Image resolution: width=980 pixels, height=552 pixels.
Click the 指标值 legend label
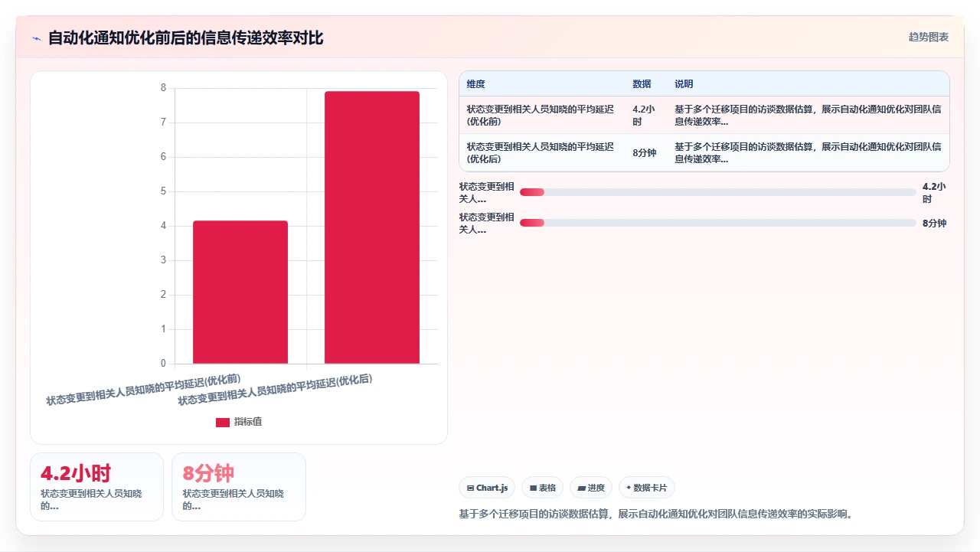tap(248, 422)
